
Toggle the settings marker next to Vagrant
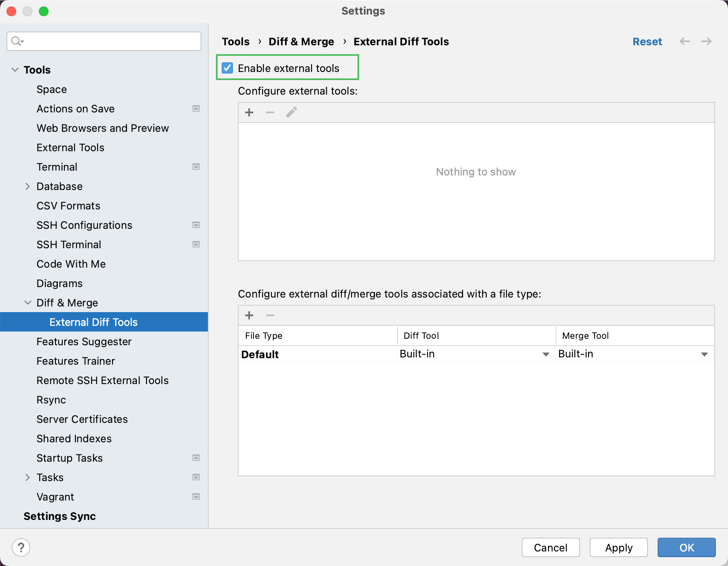[x=197, y=497]
